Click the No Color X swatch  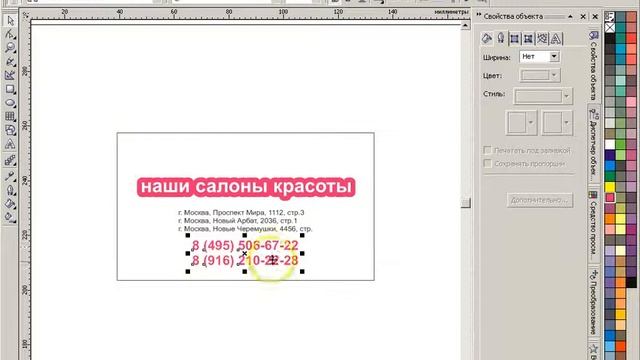pyautogui.click(x=610, y=28)
